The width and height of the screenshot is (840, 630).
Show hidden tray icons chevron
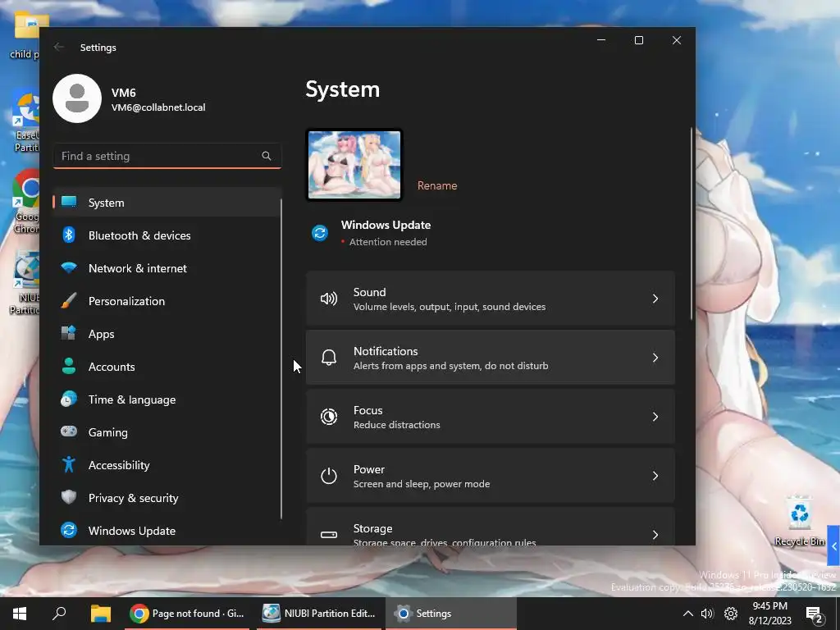688,614
